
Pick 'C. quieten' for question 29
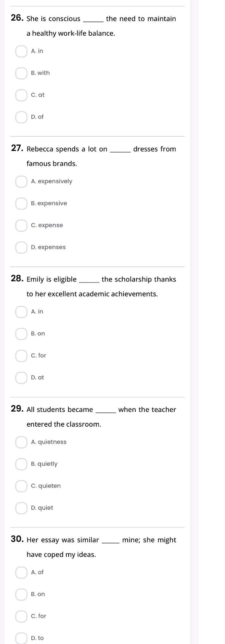[x=21, y=486]
